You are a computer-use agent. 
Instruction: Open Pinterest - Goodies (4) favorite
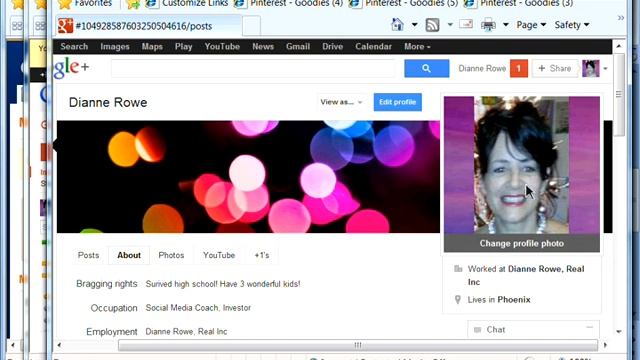click(288, 4)
